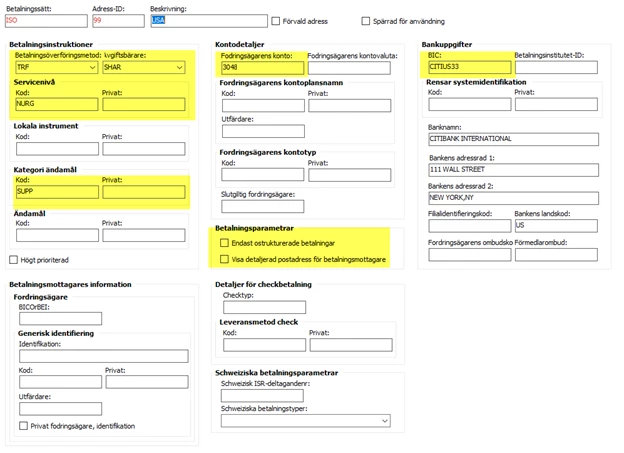Viewport: 624px width, 453px height.
Task: Check Endast ostrukturerade betalningar
Action: [224, 243]
